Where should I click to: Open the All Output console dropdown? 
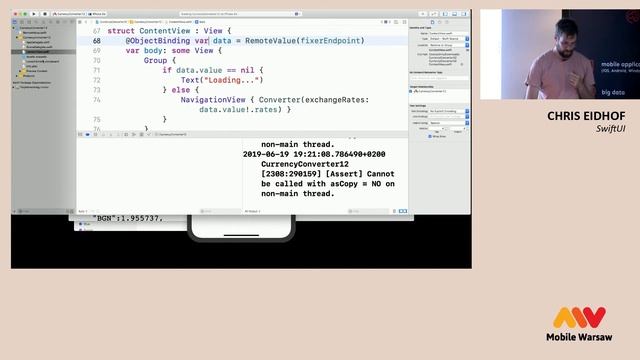pyautogui.click(x=253, y=211)
